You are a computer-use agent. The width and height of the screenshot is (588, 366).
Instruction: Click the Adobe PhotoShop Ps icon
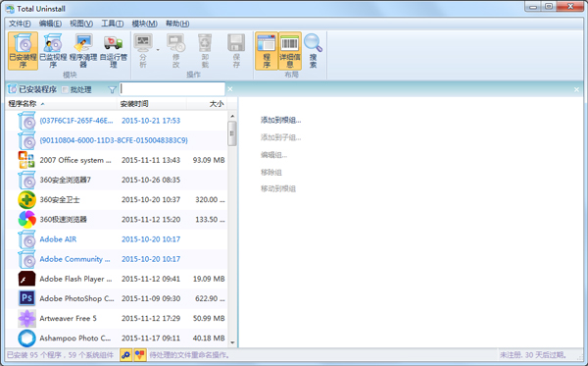26,298
